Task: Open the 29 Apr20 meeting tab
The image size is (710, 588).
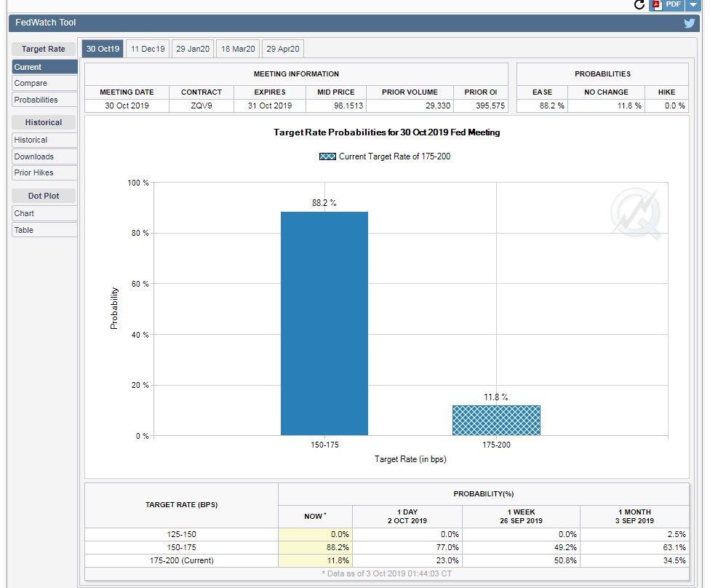Action: pyautogui.click(x=282, y=49)
